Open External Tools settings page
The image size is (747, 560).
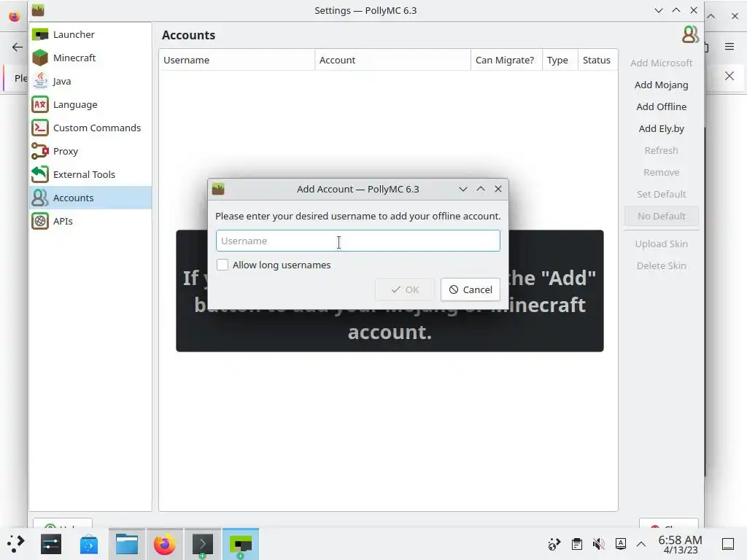coord(90,175)
